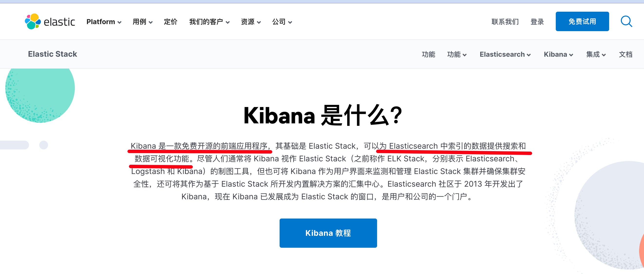Expand the Elasticsearch sub-navigation dropdown
The height and width of the screenshot is (274, 644).
505,55
